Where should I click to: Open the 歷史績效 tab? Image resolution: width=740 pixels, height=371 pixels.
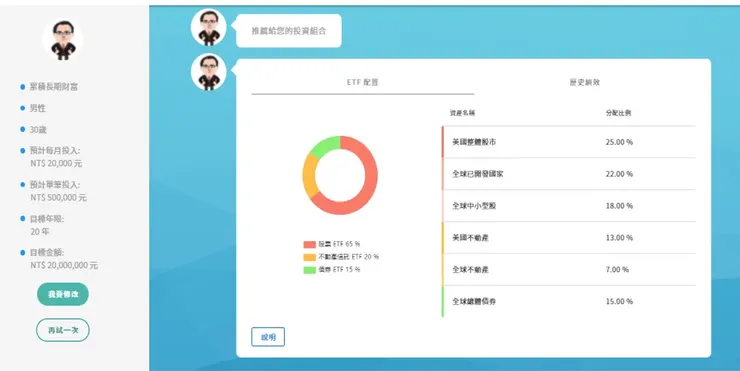[584, 83]
